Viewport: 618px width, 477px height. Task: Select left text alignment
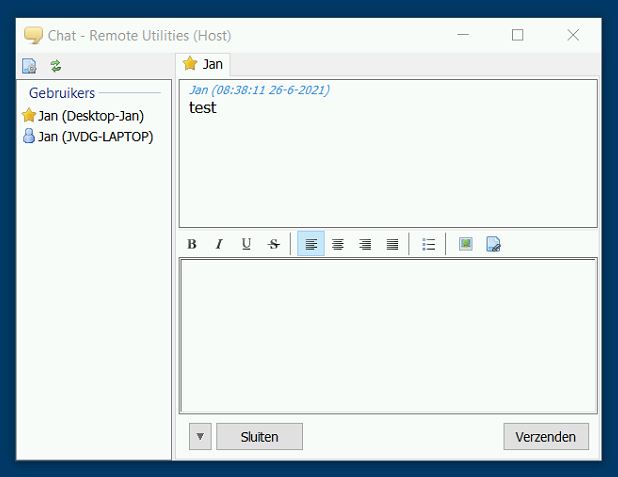tap(311, 244)
